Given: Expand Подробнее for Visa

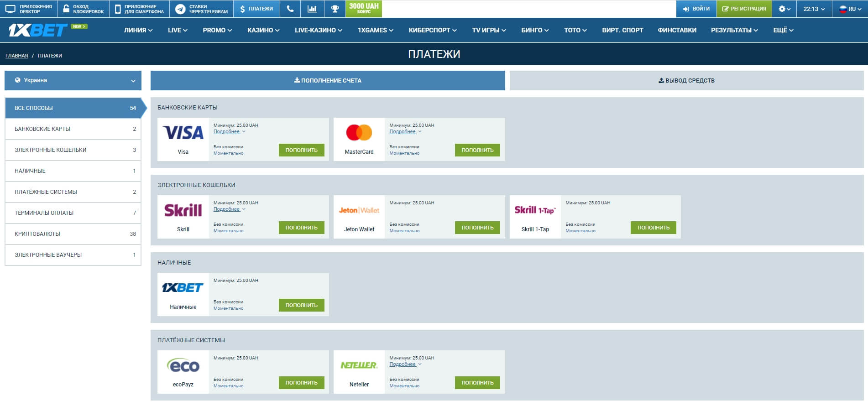Looking at the screenshot, I should click(x=229, y=131).
